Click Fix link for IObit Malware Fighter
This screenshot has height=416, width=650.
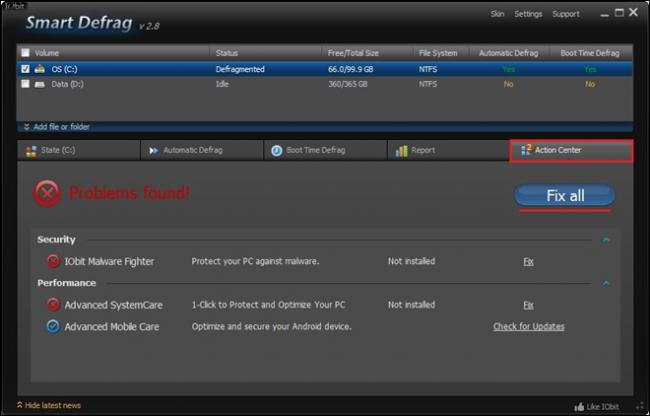pyautogui.click(x=528, y=261)
